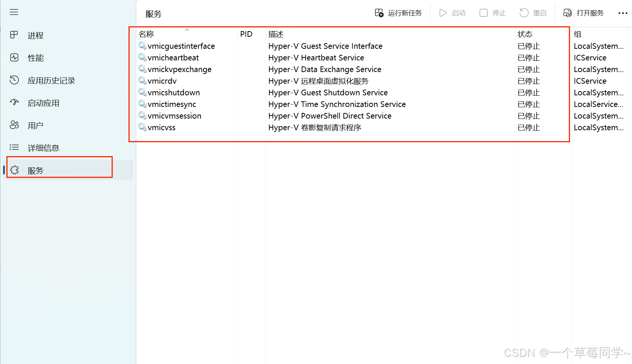
Task: Click description Hyper-V PowerShell Direct Service
Action: point(330,116)
